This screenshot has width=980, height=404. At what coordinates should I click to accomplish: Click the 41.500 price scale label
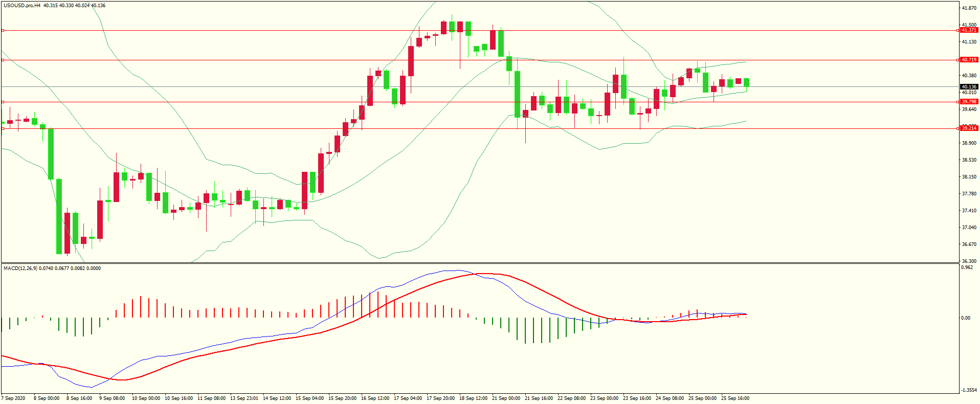click(969, 25)
